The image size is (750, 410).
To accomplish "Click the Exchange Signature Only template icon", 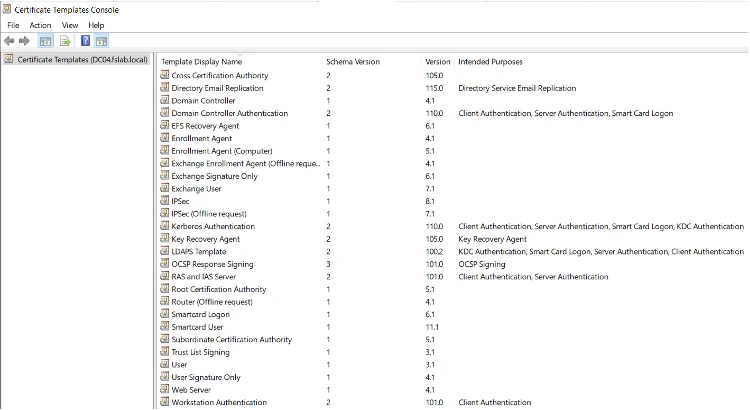I will click(x=165, y=176).
